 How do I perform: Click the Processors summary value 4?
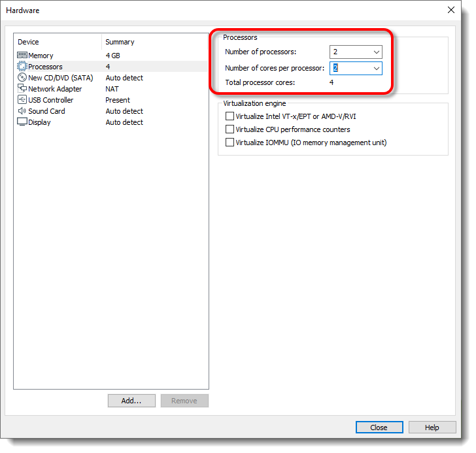[108, 67]
